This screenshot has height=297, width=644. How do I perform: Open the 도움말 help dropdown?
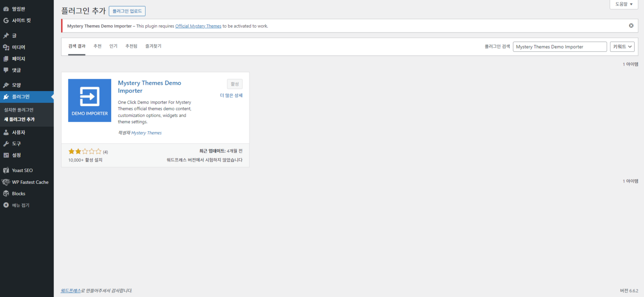[x=624, y=4]
